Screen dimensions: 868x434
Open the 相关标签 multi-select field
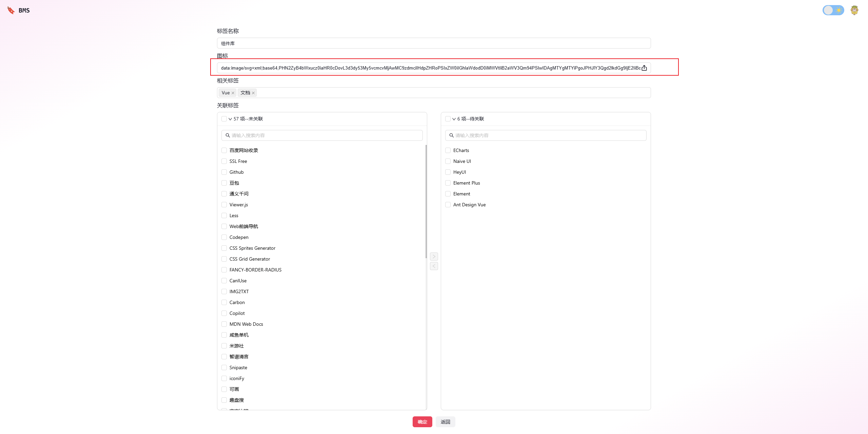point(441,93)
